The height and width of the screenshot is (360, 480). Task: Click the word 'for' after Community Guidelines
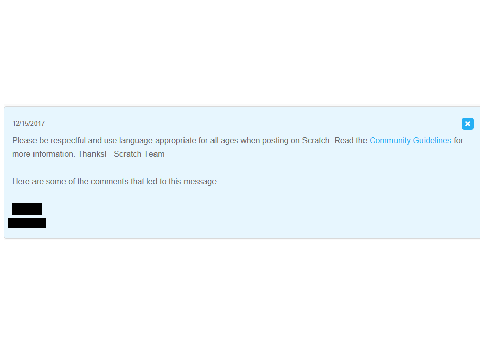point(458,140)
